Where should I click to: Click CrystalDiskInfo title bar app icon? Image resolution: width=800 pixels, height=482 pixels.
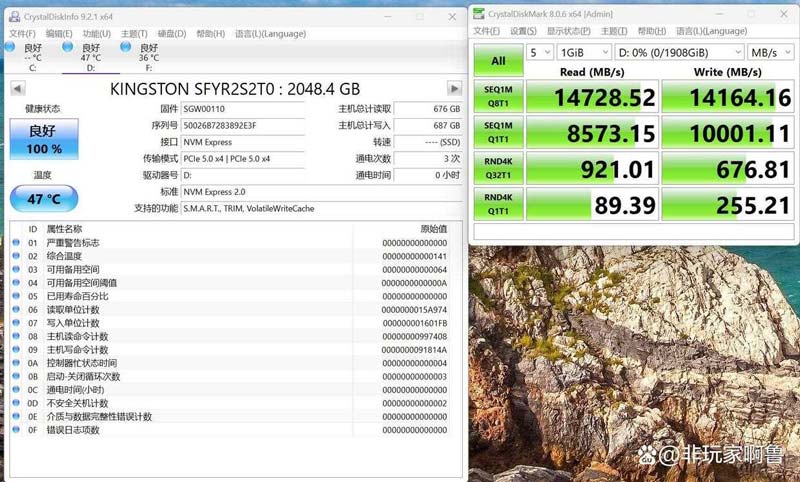pos(15,16)
